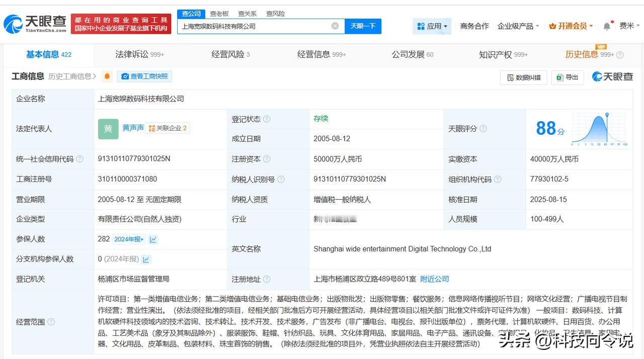The height and width of the screenshot is (359, 644).
Task: Click the 88分 score value
Action: coord(550,129)
